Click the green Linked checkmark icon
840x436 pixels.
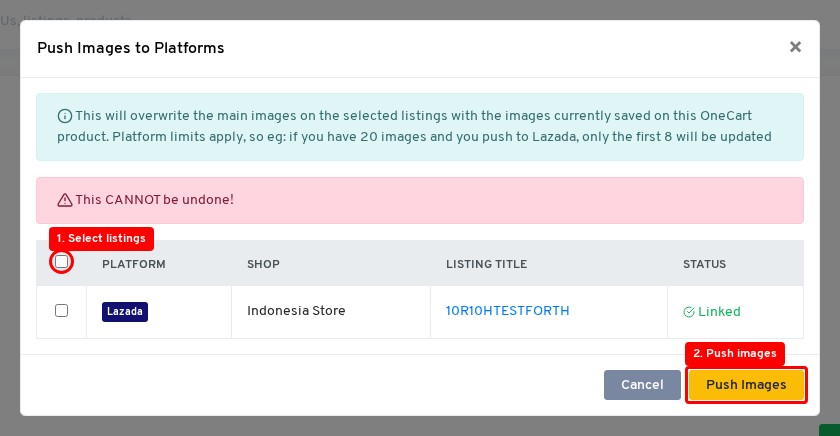tap(689, 312)
